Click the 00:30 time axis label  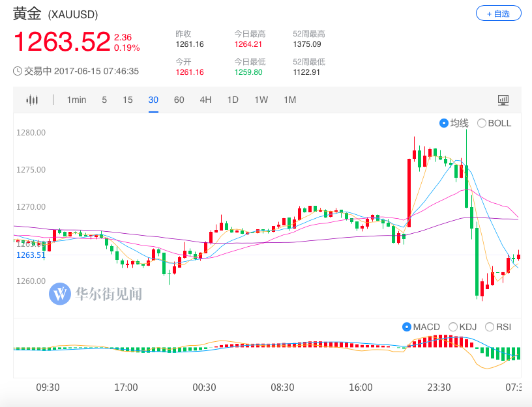coord(204,387)
